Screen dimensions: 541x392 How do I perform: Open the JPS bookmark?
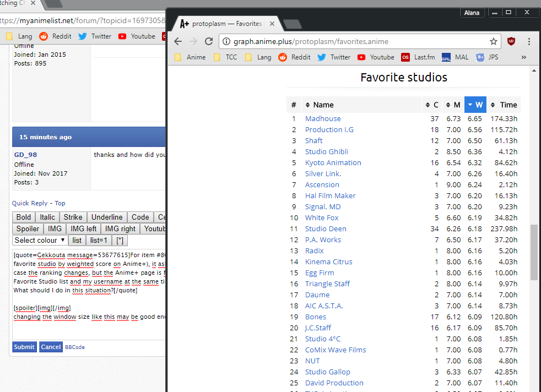(x=487, y=57)
